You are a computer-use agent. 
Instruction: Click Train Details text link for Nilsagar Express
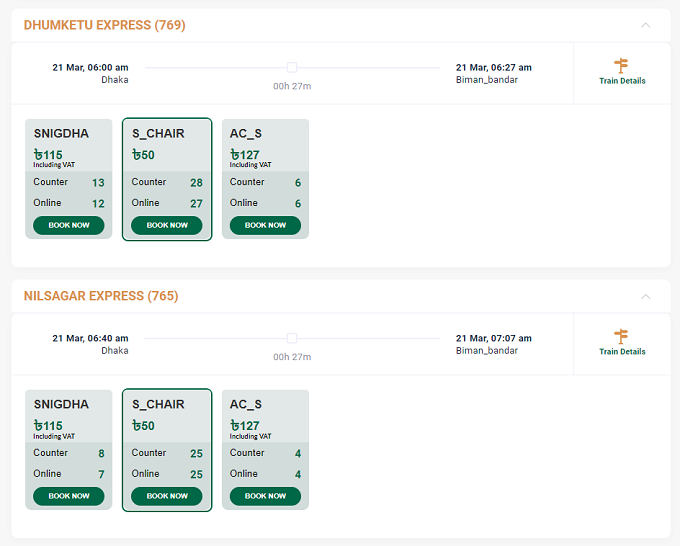tap(622, 352)
